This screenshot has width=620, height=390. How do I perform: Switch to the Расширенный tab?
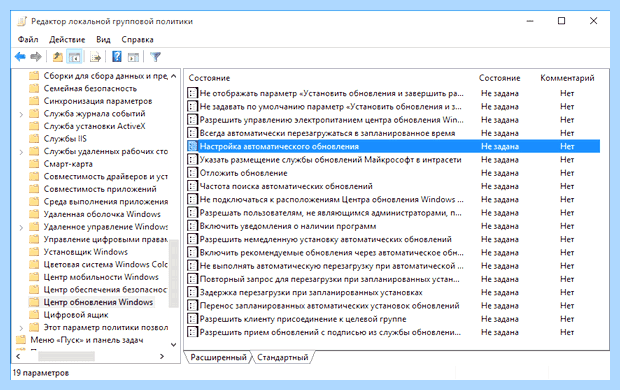[x=218, y=358]
